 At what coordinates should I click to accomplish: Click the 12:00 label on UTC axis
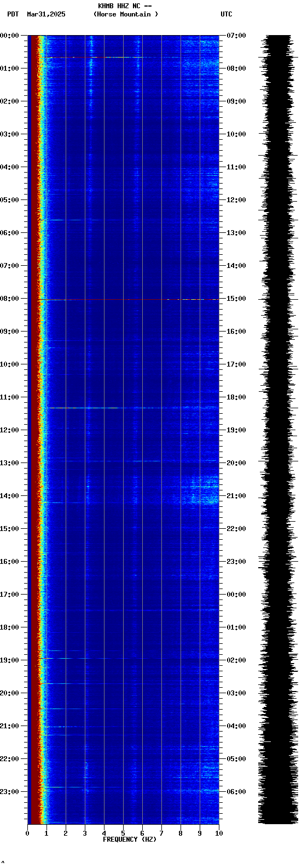coord(236,200)
